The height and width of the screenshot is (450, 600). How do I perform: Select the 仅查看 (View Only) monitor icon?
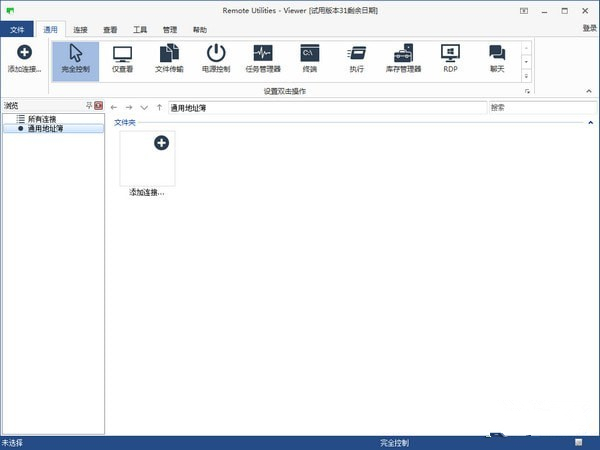(x=122, y=59)
